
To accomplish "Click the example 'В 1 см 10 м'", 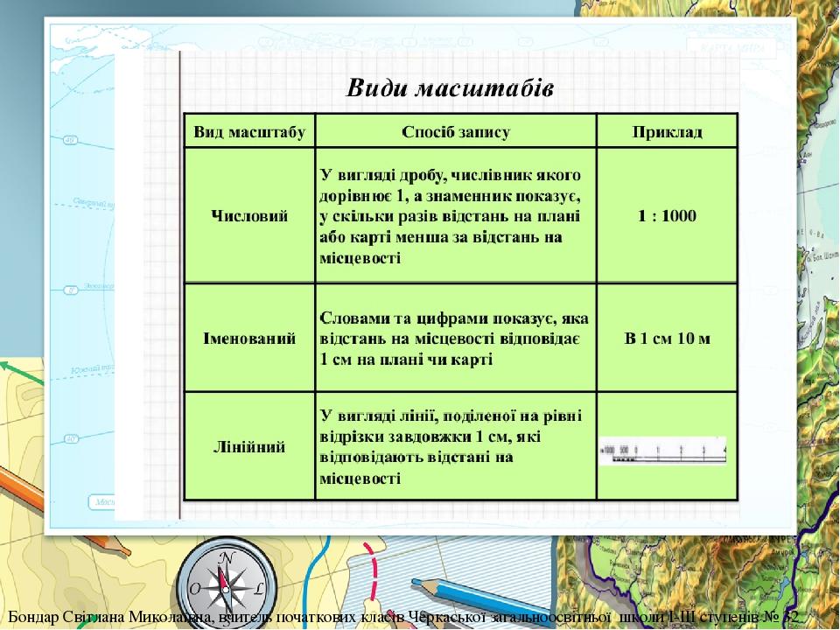I will (667, 339).
